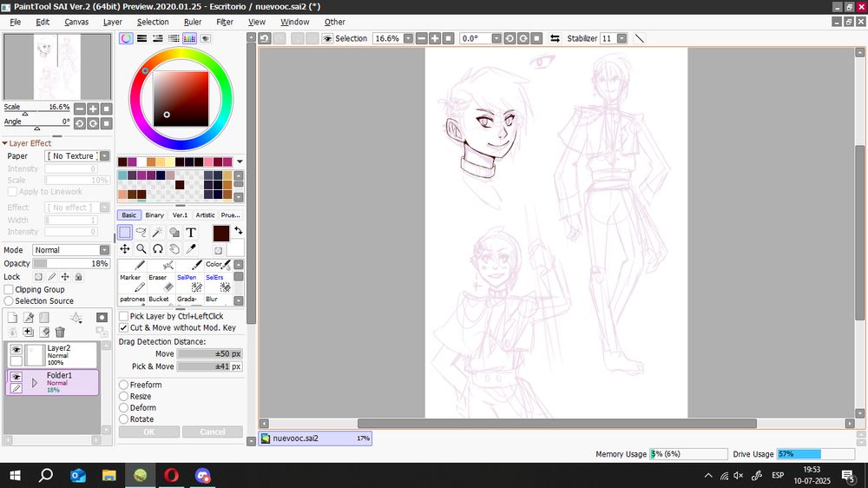Flip canvas view horizontally in toolbar
The height and width of the screenshot is (488, 868).
(555, 38)
